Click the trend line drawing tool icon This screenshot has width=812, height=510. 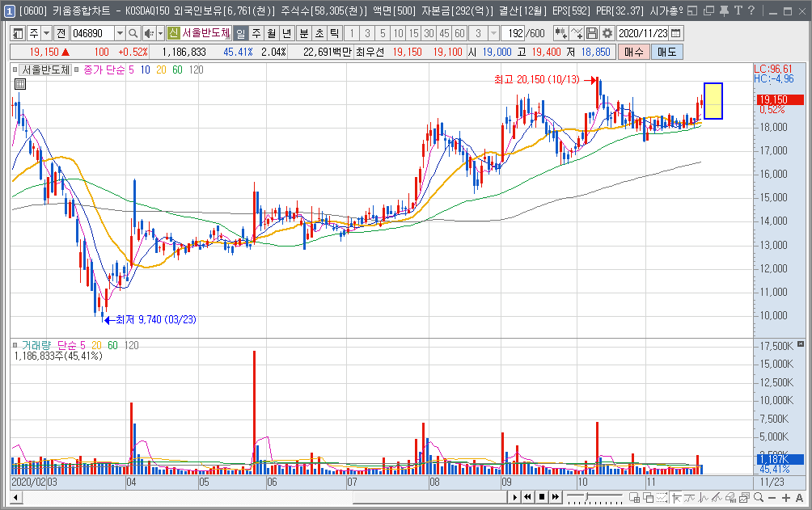point(689,498)
